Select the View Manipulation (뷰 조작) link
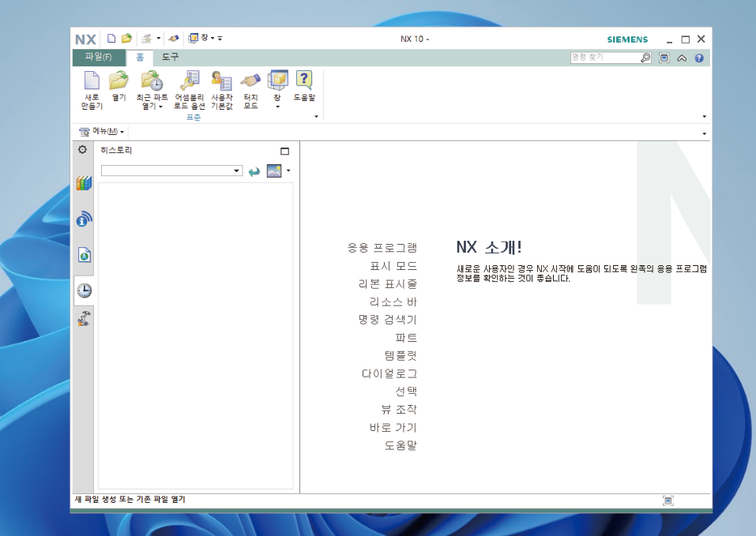The width and height of the screenshot is (756, 536). tap(399, 410)
